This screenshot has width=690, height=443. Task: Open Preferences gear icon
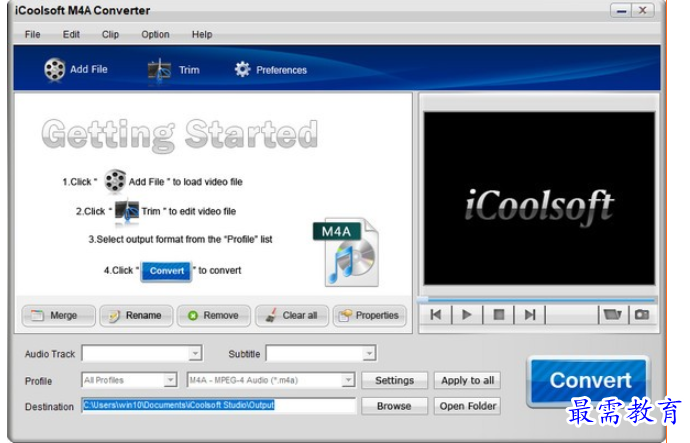click(242, 70)
